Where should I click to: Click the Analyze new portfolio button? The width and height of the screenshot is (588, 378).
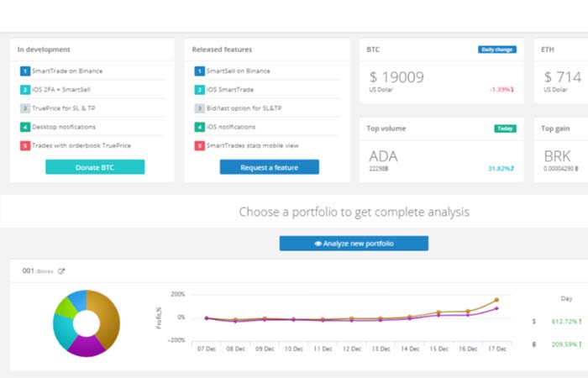pos(354,244)
